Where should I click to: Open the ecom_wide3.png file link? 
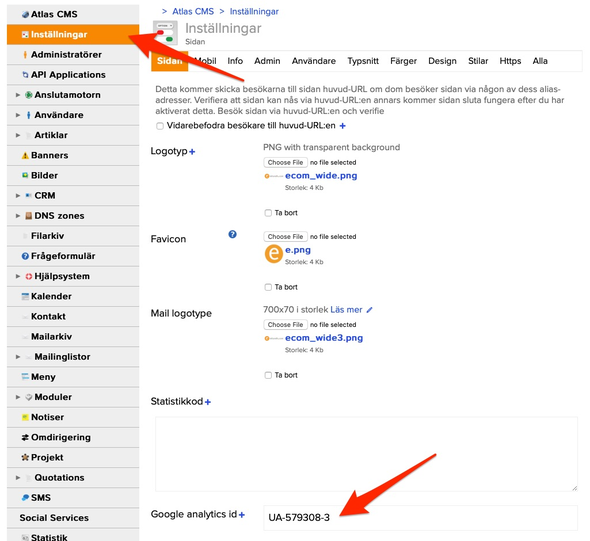[x=324, y=338]
